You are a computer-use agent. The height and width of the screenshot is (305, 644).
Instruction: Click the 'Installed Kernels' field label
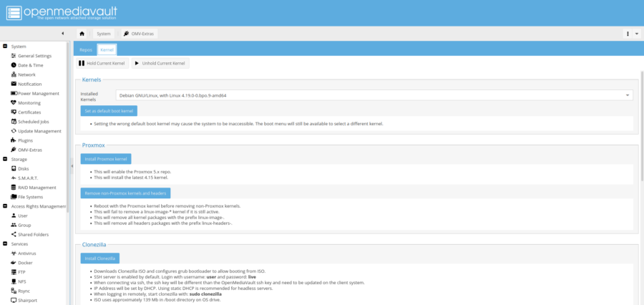coord(89,97)
